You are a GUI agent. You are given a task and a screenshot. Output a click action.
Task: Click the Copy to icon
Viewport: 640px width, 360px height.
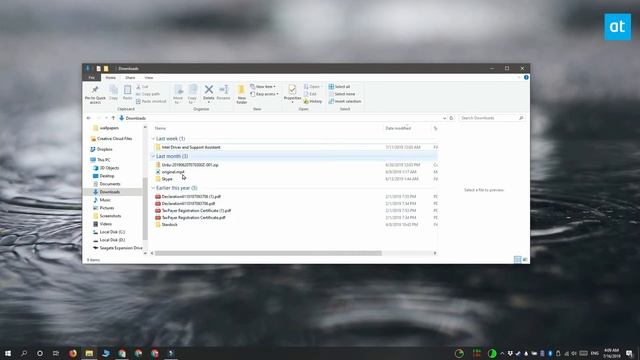click(x=192, y=90)
